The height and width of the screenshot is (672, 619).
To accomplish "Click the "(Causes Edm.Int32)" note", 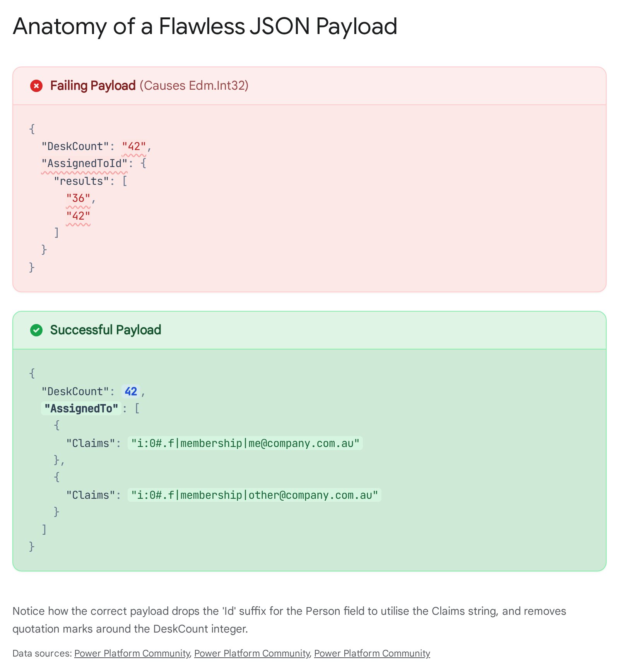I will [x=194, y=85].
